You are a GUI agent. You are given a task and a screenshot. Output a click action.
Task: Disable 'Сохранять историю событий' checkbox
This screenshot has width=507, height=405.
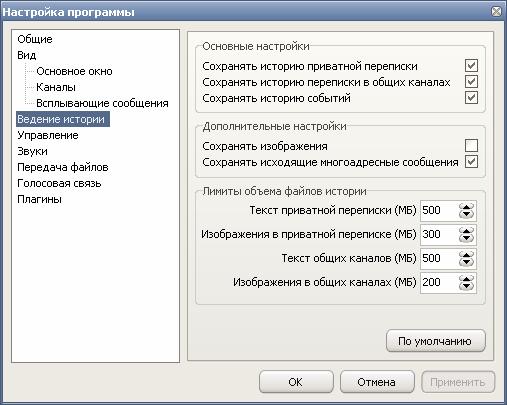tap(471, 98)
